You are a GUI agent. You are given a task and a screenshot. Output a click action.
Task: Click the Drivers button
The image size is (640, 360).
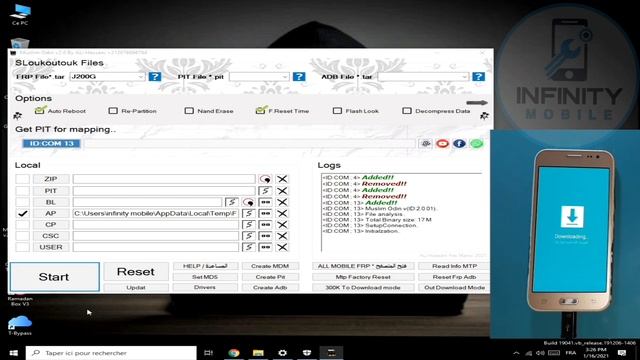pos(205,287)
